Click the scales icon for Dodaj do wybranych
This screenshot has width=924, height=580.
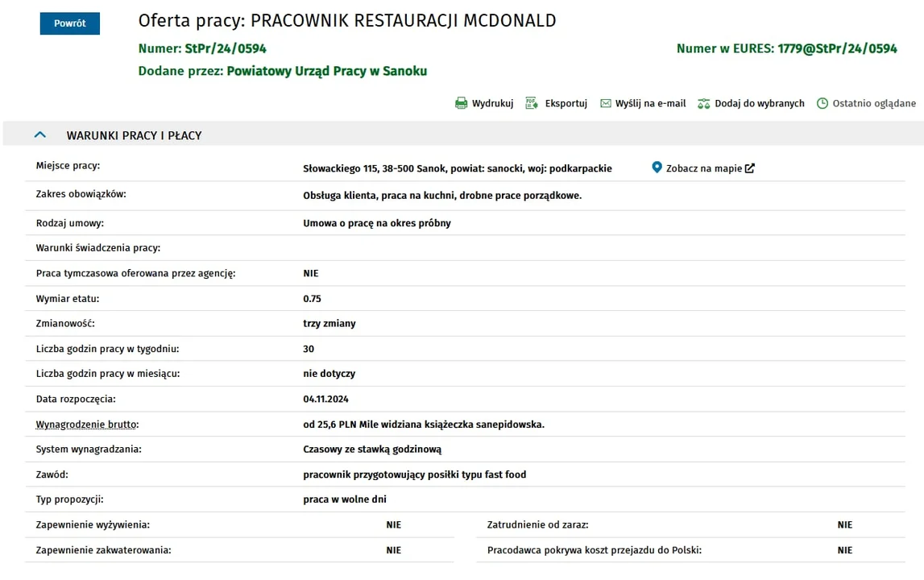[x=703, y=104]
